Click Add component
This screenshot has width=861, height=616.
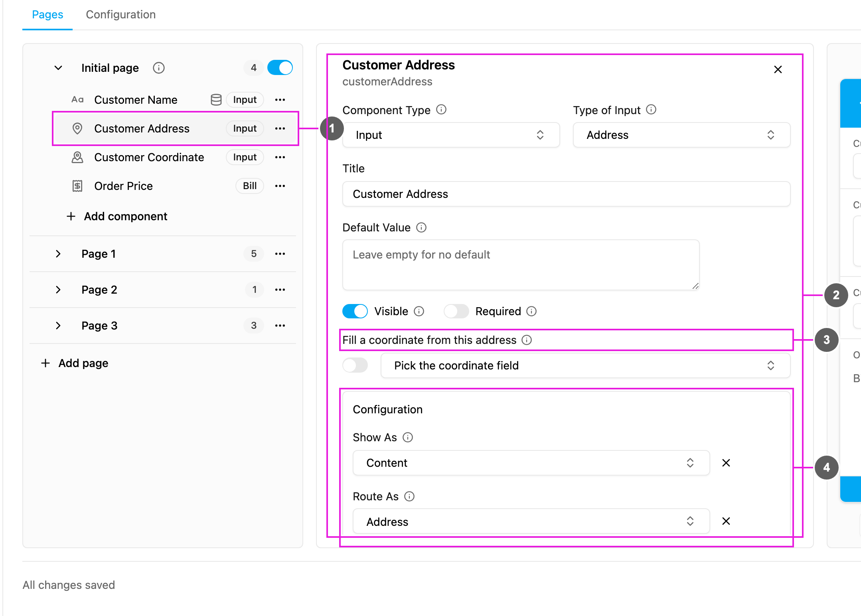coord(117,216)
